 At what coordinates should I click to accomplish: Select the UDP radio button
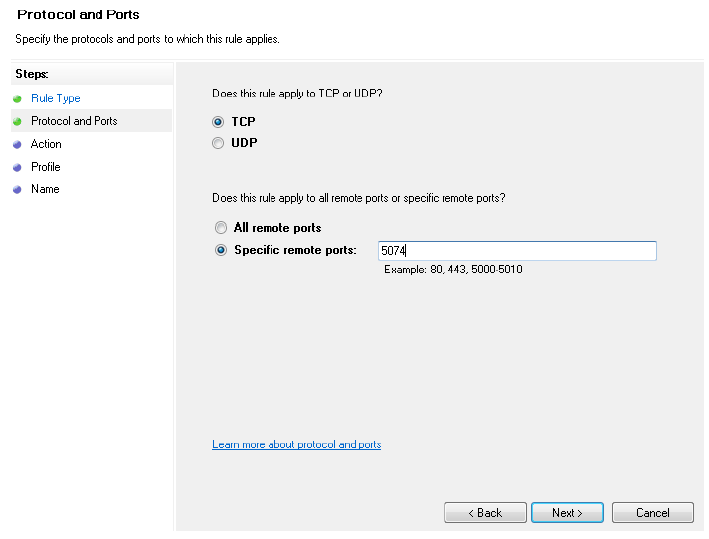tap(219, 144)
